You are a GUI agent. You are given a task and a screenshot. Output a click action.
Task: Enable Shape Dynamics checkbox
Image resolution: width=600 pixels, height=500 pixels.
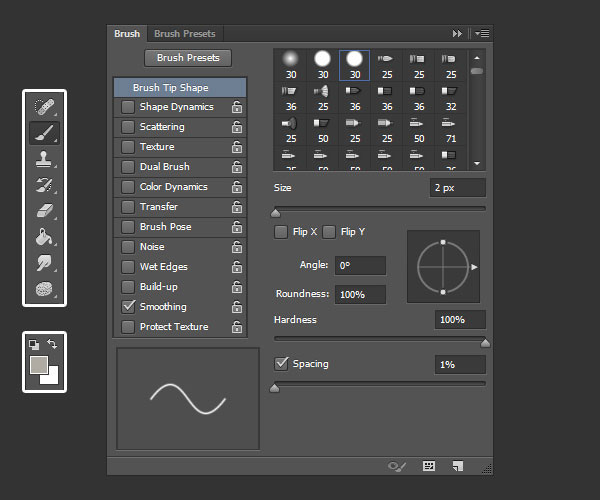128,107
